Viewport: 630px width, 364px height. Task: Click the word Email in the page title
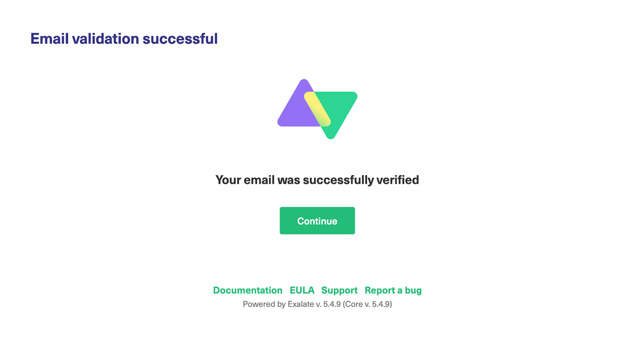point(50,39)
